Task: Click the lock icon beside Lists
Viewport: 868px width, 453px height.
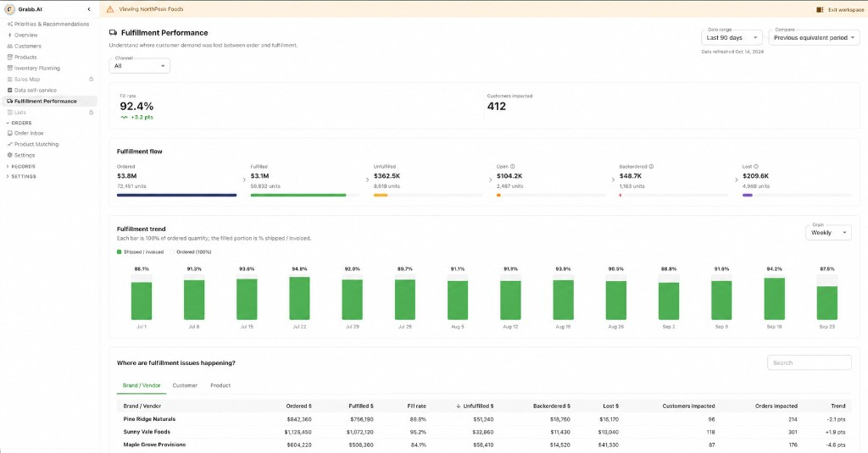Action: pyautogui.click(x=92, y=113)
